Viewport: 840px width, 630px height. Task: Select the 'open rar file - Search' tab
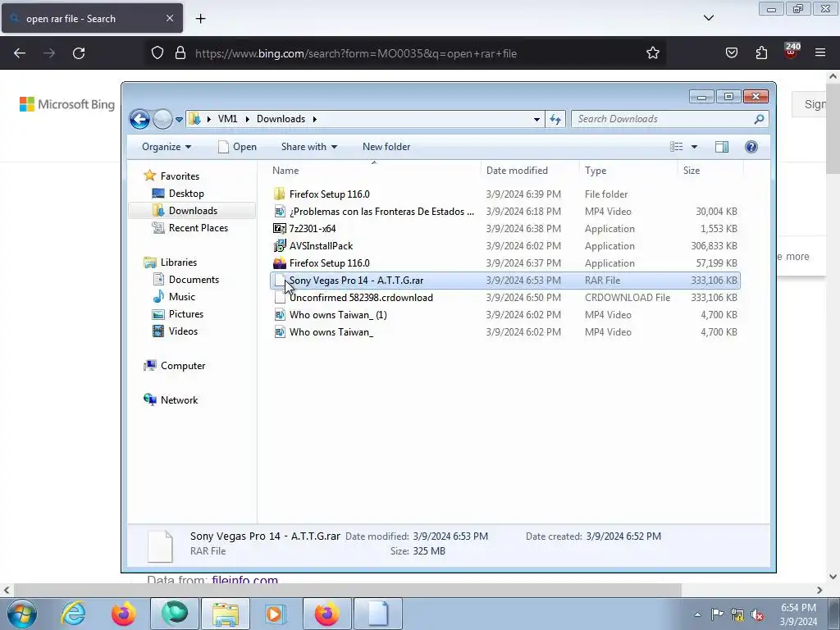[92, 18]
